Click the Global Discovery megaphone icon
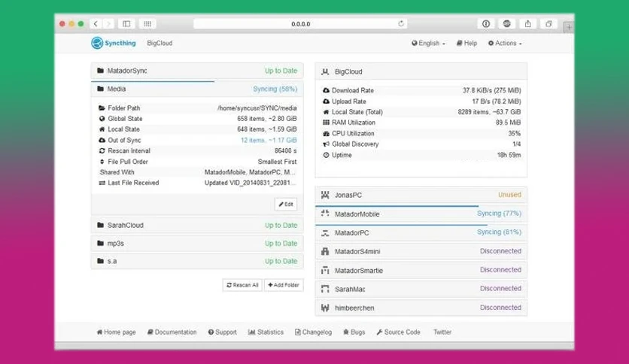 coord(326,144)
